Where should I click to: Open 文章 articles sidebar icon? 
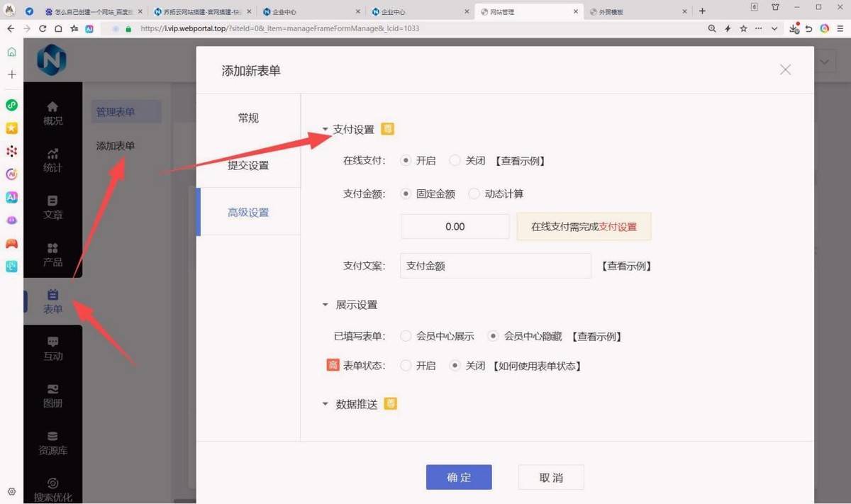pos(52,207)
